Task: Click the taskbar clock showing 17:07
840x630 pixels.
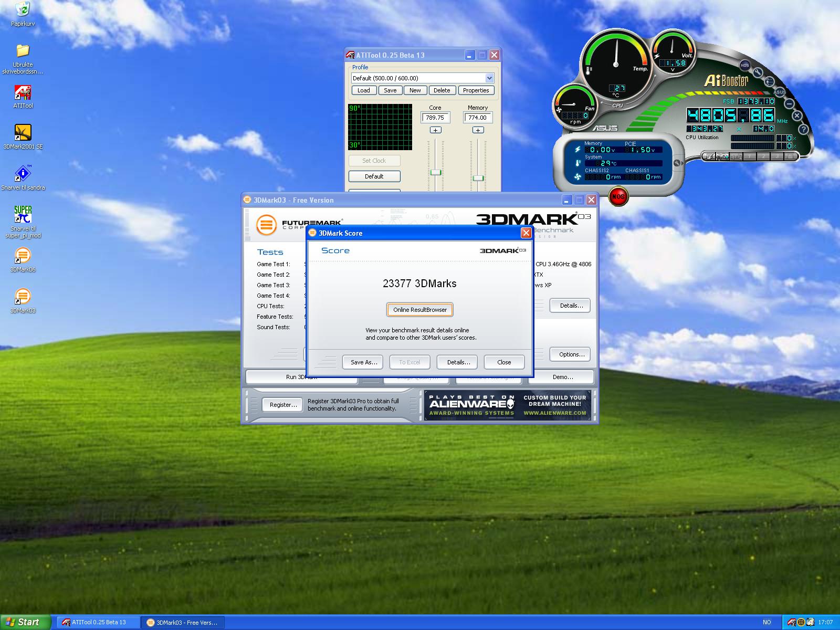Action: [x=825, y=622]
